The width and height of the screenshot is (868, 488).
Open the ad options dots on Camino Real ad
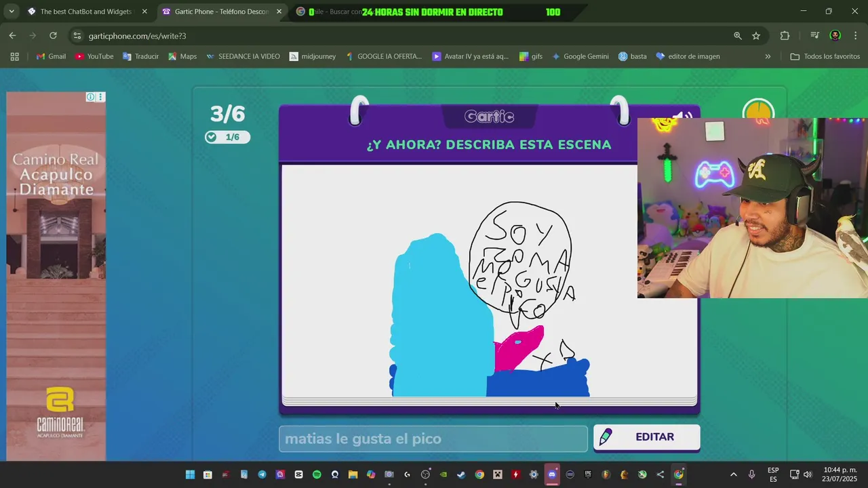(x=100, y=97)
